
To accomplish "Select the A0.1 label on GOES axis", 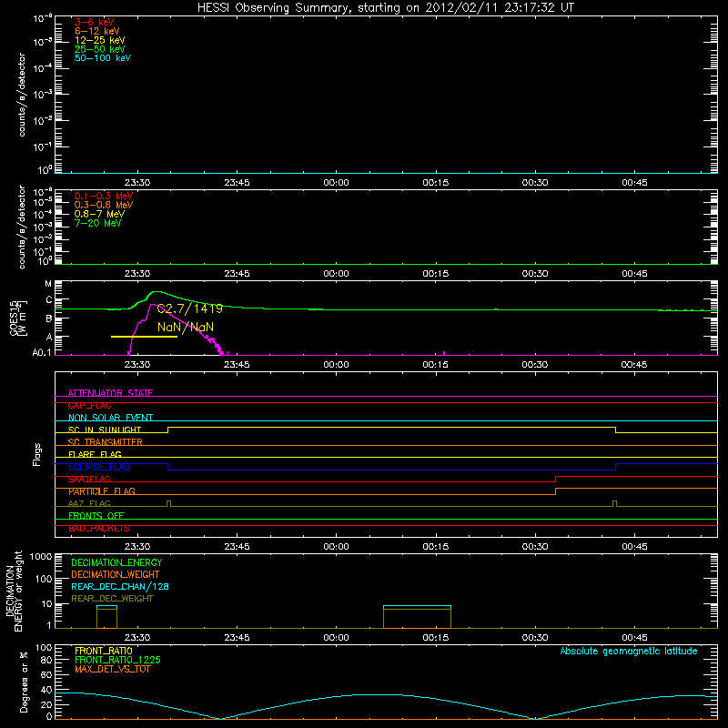I will 42,353.
